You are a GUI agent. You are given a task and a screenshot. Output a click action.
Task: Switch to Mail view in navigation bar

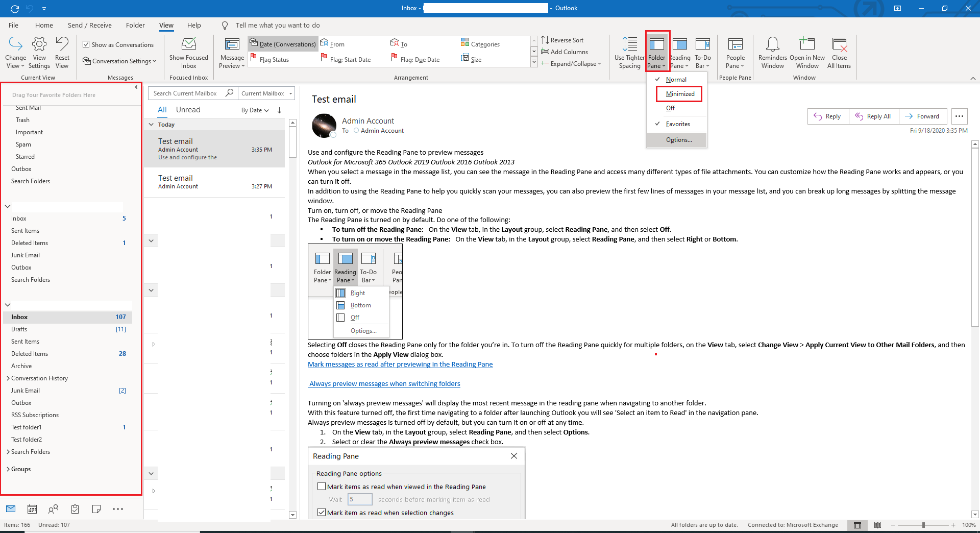tap(11, 509)
